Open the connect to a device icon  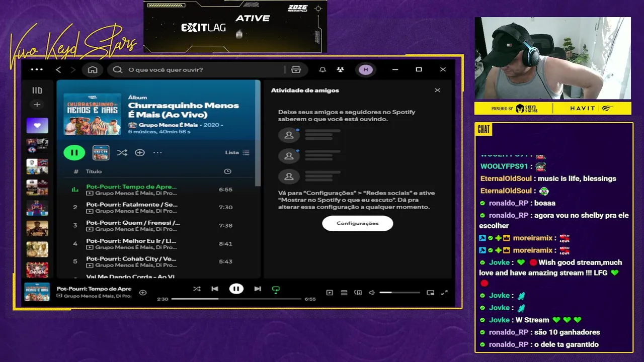pos(358,292)
